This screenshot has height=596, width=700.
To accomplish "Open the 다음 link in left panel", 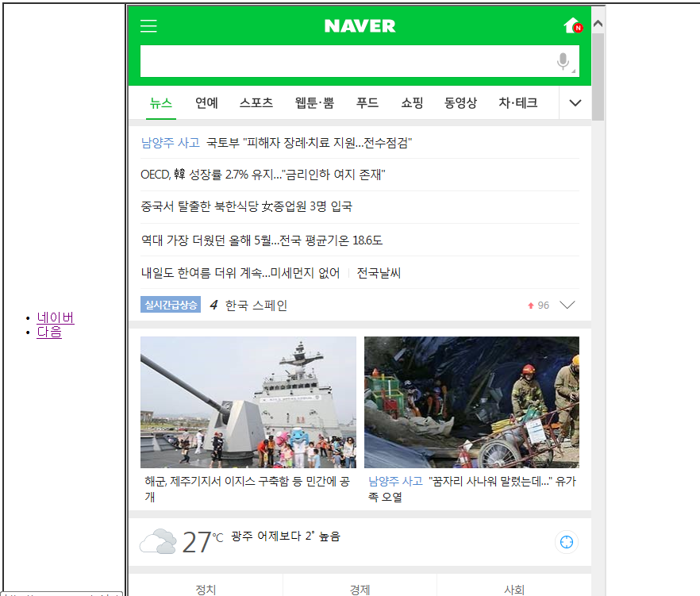I will 49,332.
